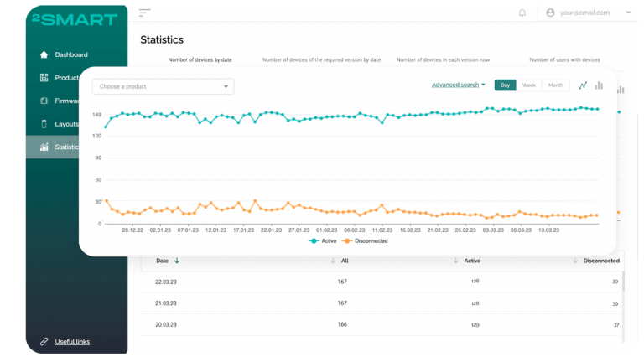Open the Choose a product dropdown

coord(163,86)
